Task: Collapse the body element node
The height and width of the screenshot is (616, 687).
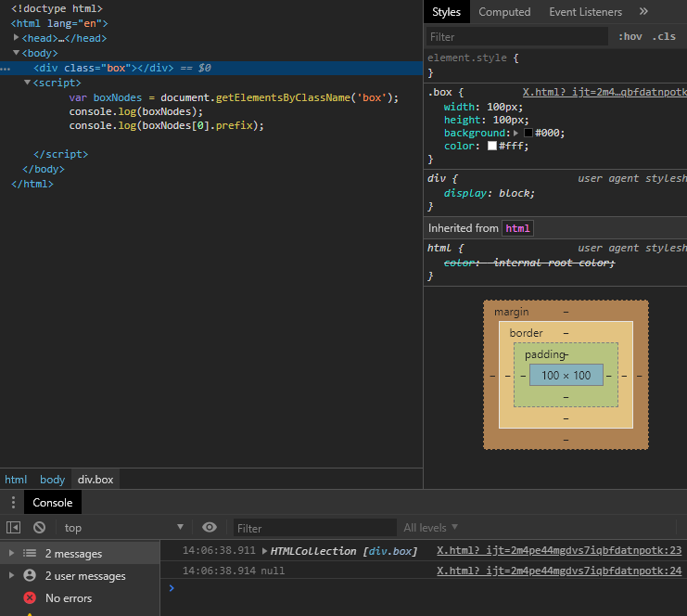Action: 16,53
